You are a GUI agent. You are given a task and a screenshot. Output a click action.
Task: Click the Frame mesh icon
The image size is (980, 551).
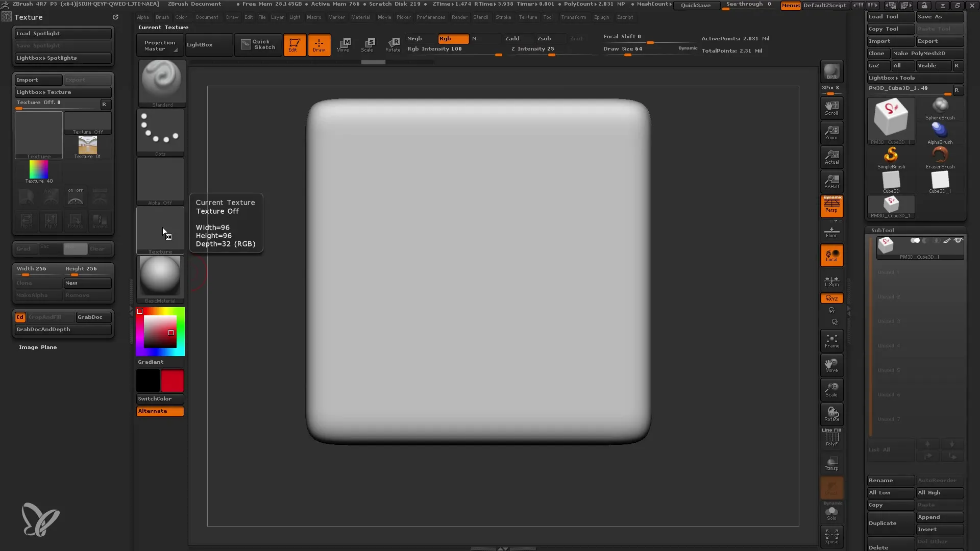click(x=831, y=341)
